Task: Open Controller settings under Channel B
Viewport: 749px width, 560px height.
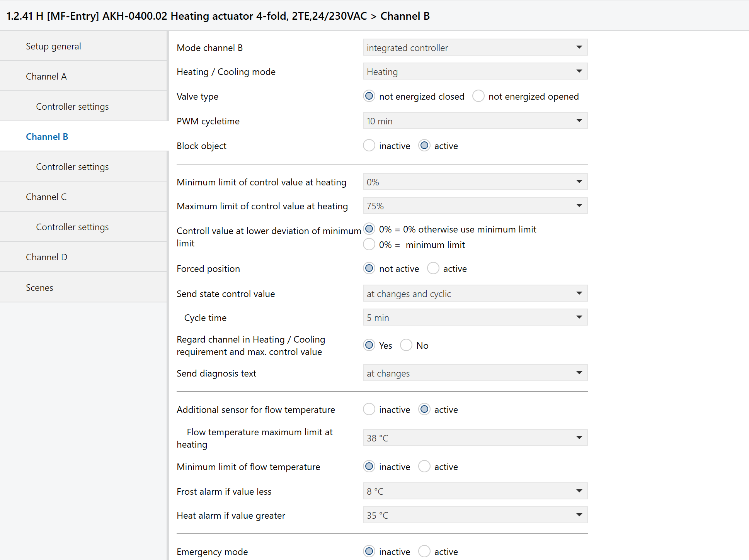Action: [72, 167]
